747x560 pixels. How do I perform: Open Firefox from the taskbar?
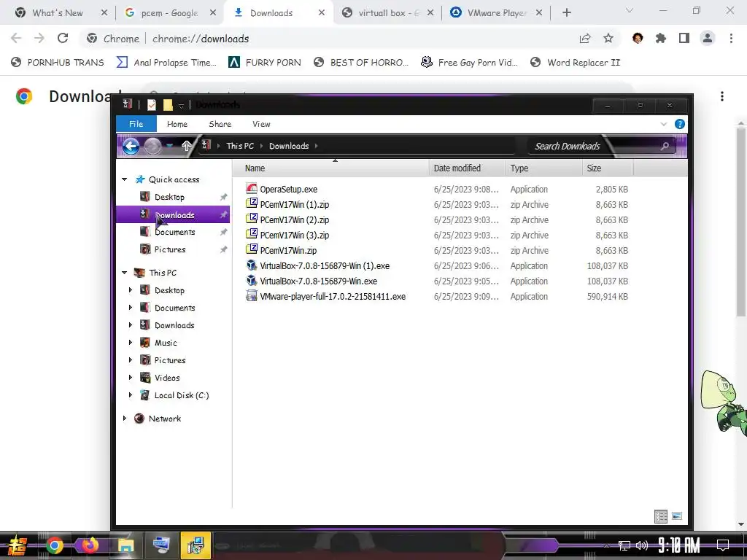[x=90, y=545]
